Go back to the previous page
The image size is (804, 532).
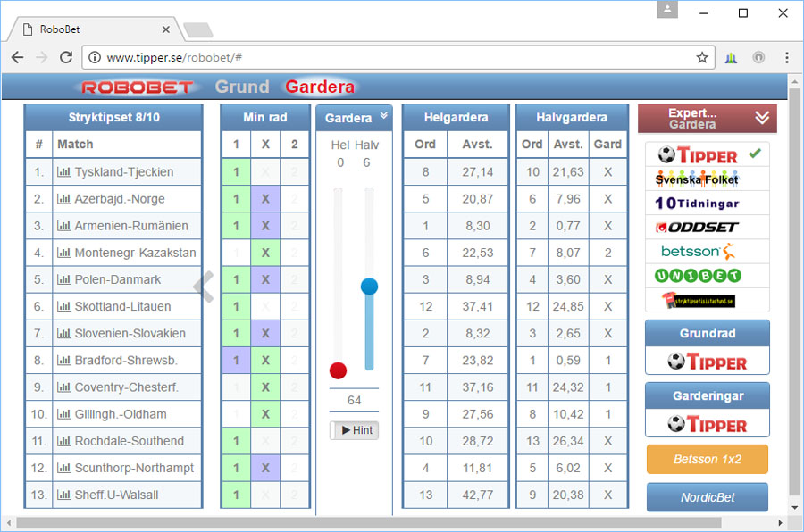[x=18, y=57]
